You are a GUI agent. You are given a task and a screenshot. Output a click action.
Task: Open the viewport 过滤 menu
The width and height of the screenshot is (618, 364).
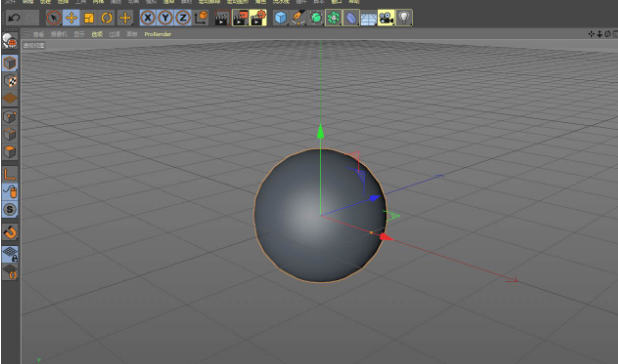click(114, 34)
